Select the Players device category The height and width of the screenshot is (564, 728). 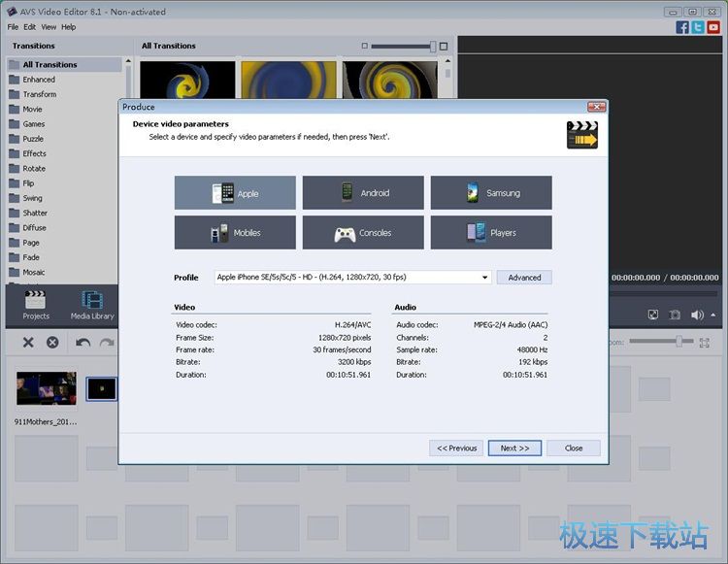pos(491,233)
